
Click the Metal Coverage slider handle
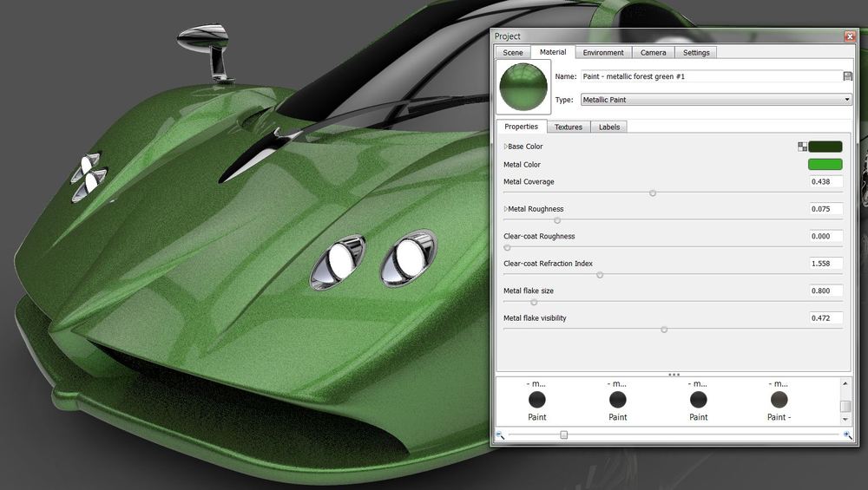tap(653, 193)
